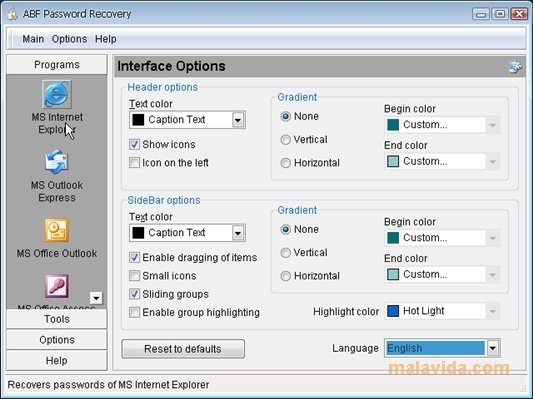
Task: Click the English language field
Action: 435,348
